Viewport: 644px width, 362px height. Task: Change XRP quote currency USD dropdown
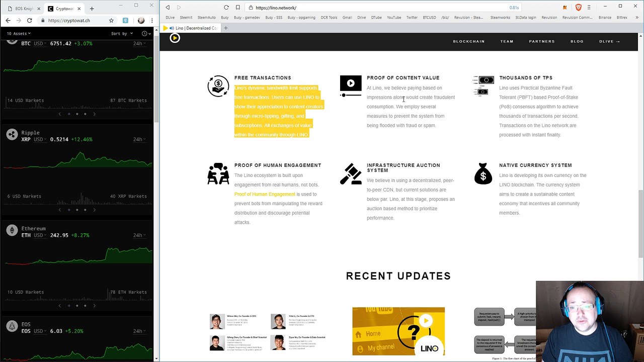[40, 139]
